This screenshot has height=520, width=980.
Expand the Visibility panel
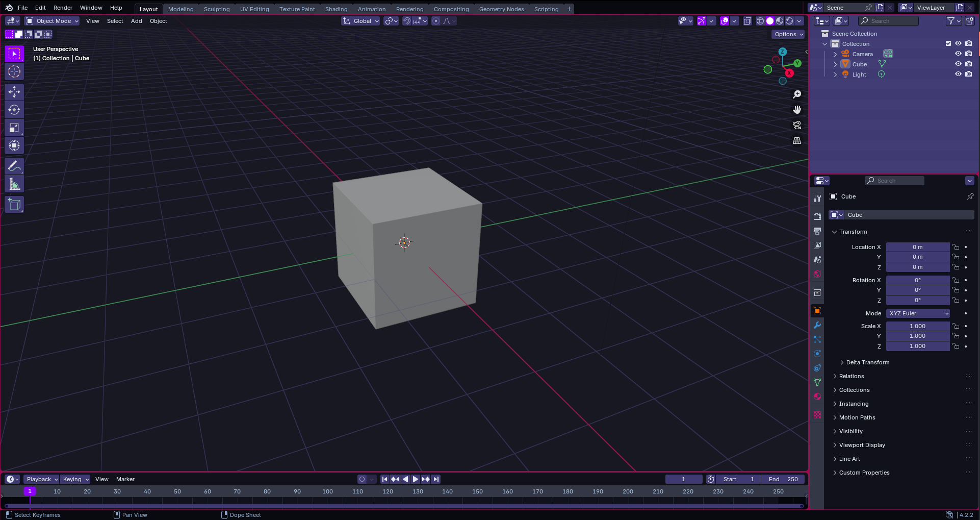[x=851, y=431]
